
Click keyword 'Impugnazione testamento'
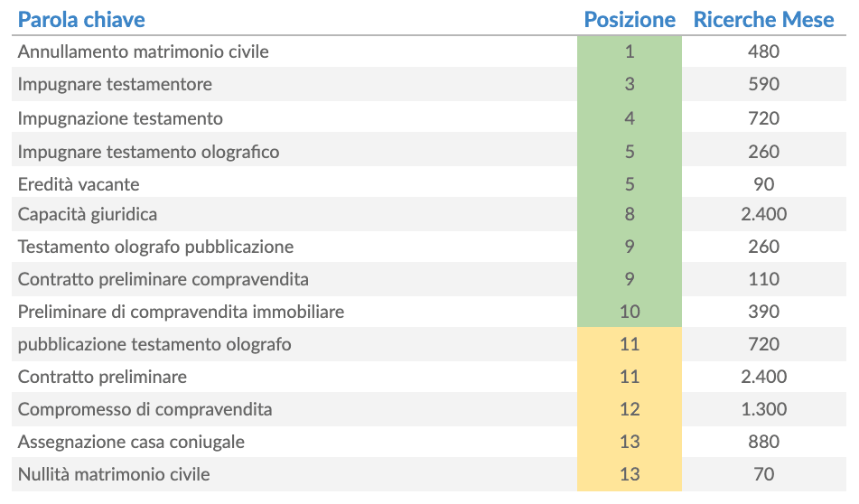point(120,118)
